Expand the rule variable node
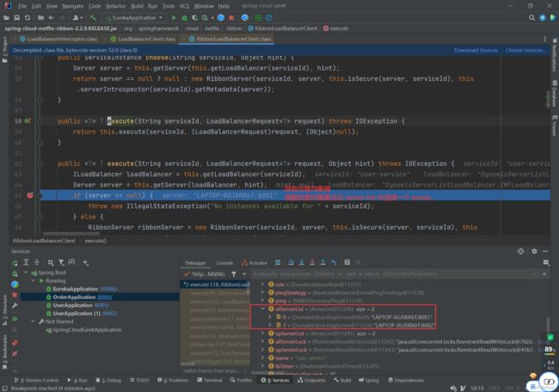 click(x=263, y=285)
